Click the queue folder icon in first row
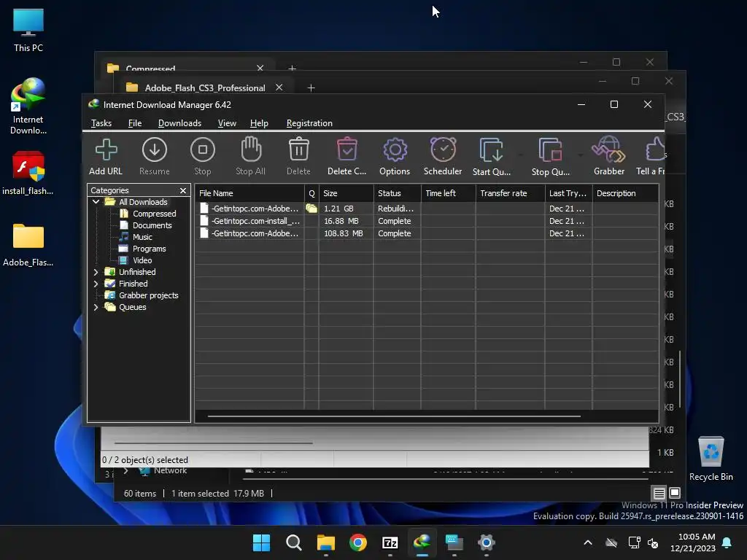747x560 pixels. point(311,209)
